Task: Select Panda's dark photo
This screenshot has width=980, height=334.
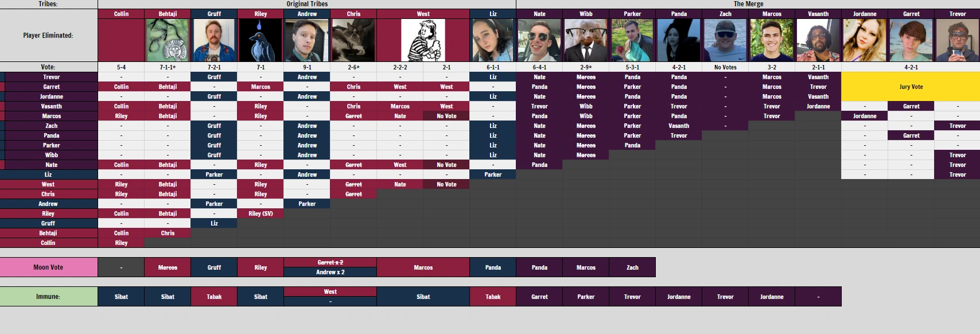Action: (x=679, y=40)
